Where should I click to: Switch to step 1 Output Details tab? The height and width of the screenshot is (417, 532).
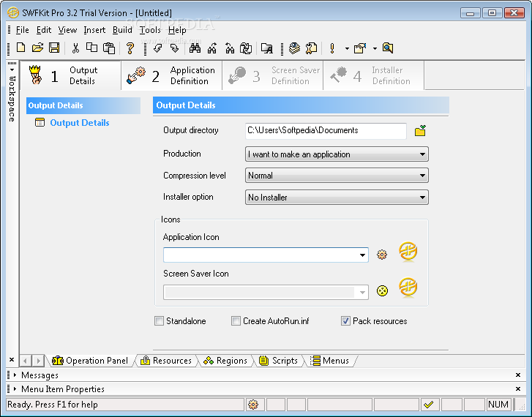click(70, 75)
